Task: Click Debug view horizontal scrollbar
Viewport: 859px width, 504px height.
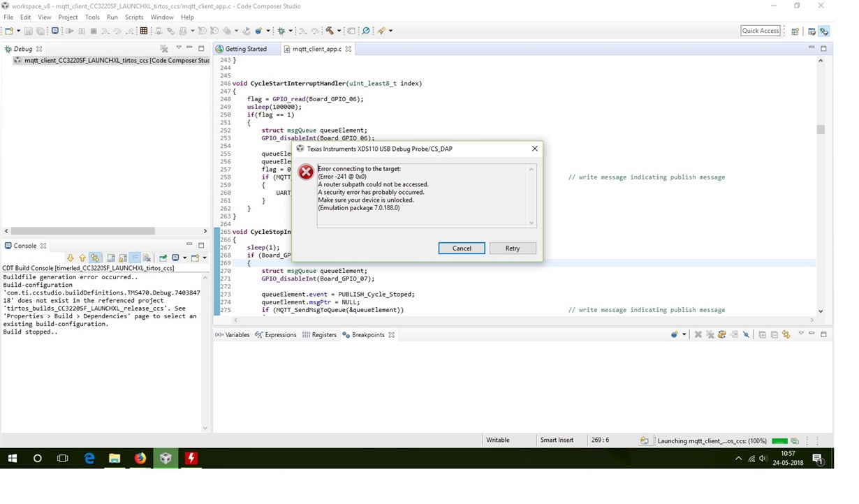Action: click(x=82, y=231)
